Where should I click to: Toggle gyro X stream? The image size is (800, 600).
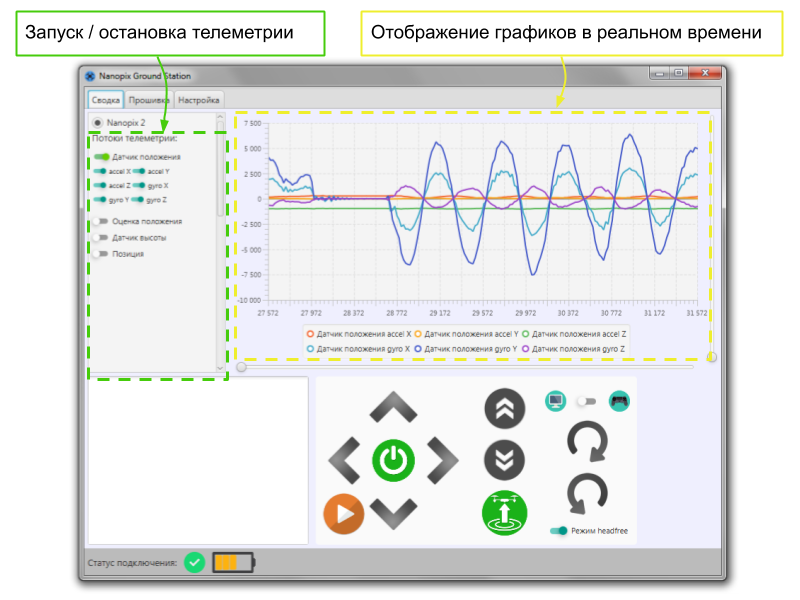[x=139, y=185]
